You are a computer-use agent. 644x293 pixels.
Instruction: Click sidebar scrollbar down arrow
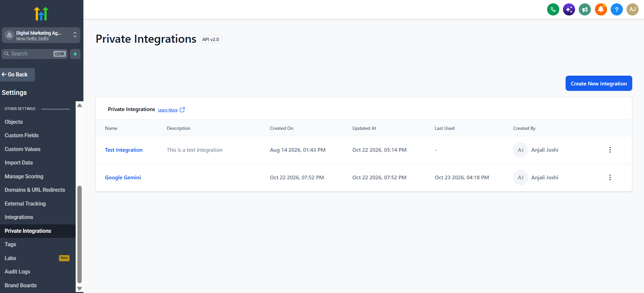pyautogui.click(x=80, y=289)
